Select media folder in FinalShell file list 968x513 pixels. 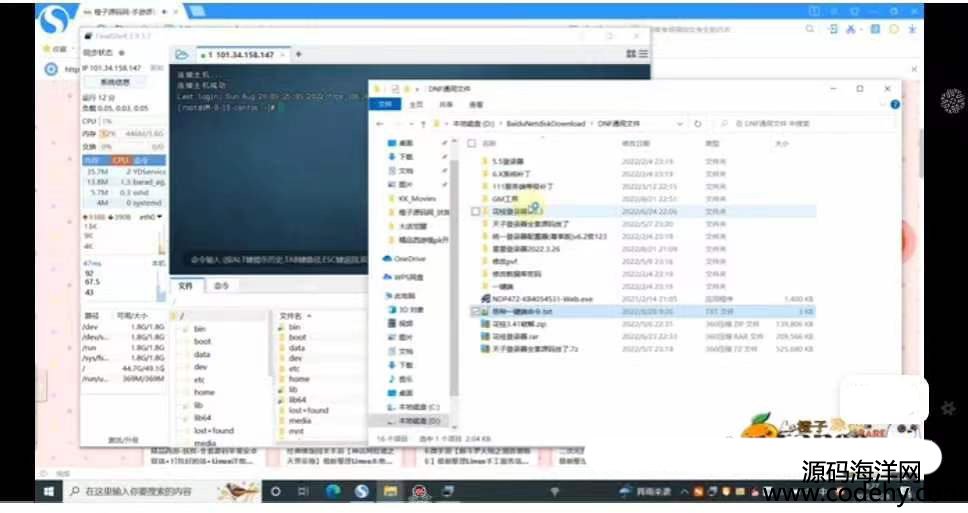coord(299,421)
